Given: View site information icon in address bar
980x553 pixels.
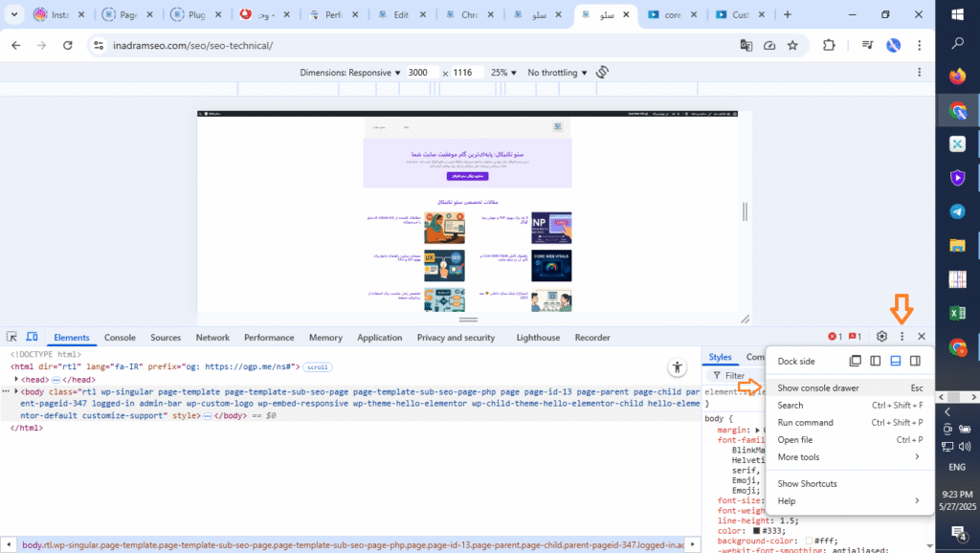Looking at the screenshot, I should (99, 45).
